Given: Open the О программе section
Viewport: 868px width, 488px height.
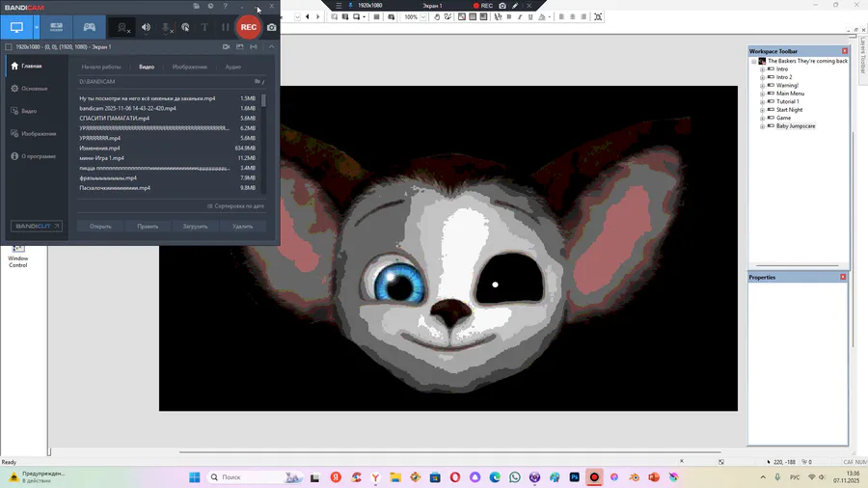Looking at the screenshot, I should coord(37,156).
